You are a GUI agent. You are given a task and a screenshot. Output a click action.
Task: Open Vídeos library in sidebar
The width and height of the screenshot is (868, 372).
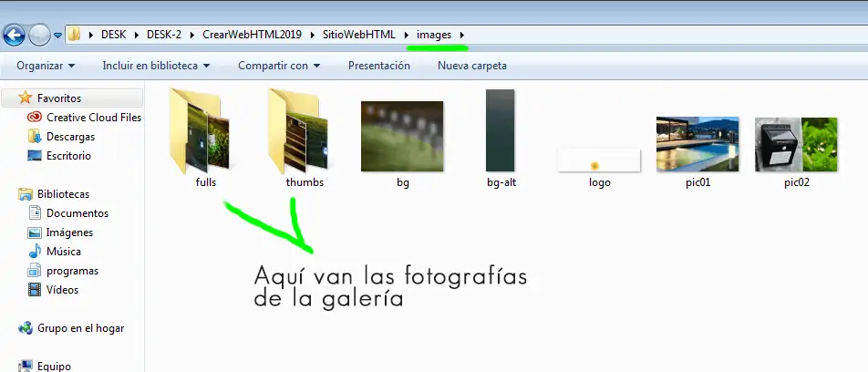click(x=63, y=290)
